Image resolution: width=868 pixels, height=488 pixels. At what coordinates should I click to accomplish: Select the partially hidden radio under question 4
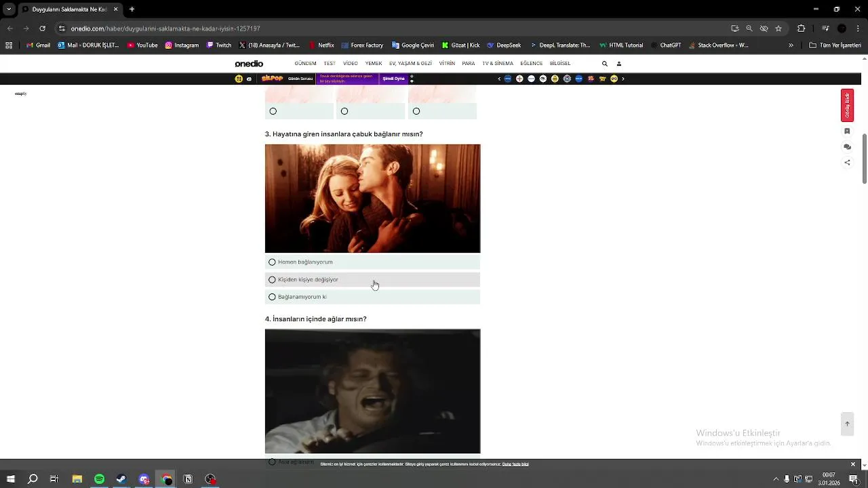[x=272, y=462]
